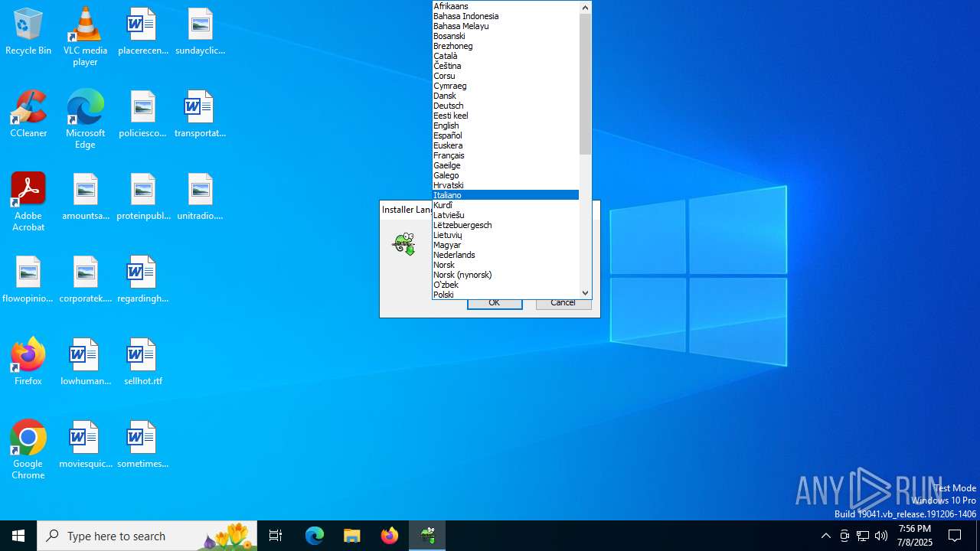Select Français in the language list
The width and height of the screenshot is (980, 551).
click(505, 155)
